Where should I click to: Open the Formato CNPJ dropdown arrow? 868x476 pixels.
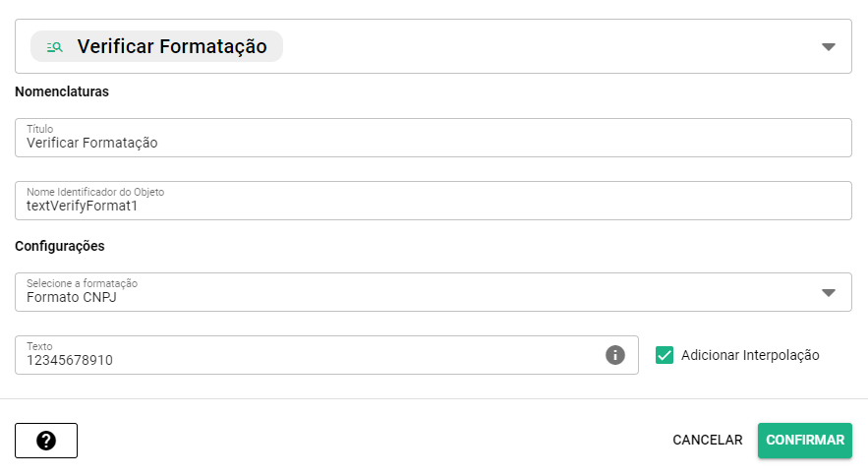point(828,292)
